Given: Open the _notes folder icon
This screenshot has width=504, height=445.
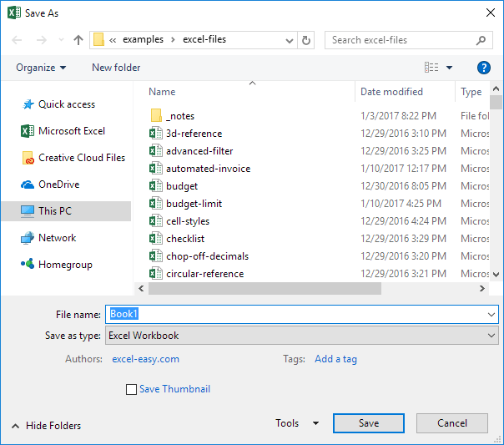Looking at the screenshot, I should 155,116.
